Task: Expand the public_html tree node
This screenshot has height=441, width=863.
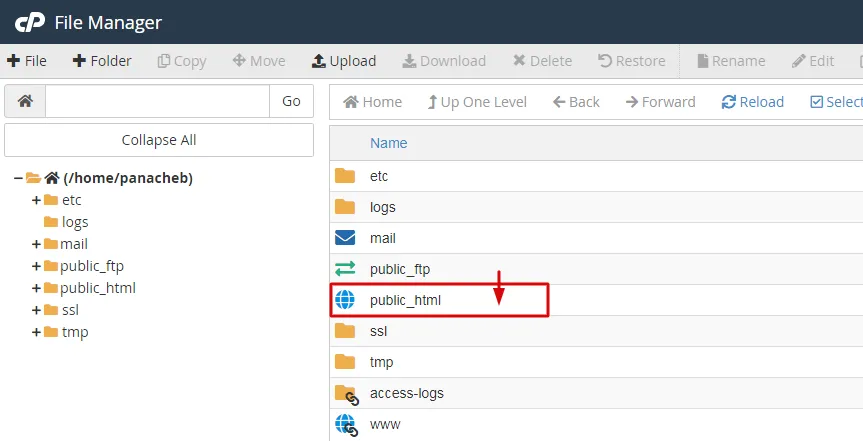Action: pos(36,288)
